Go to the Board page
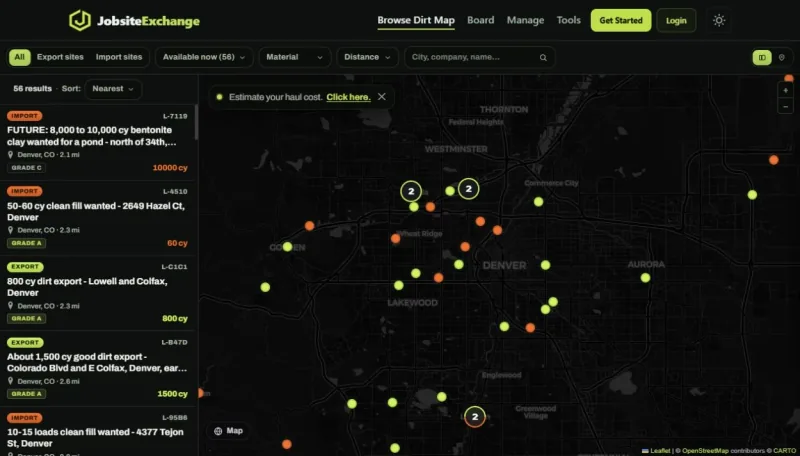This screenshot has height=456, width=800. (x=481, y=20)
